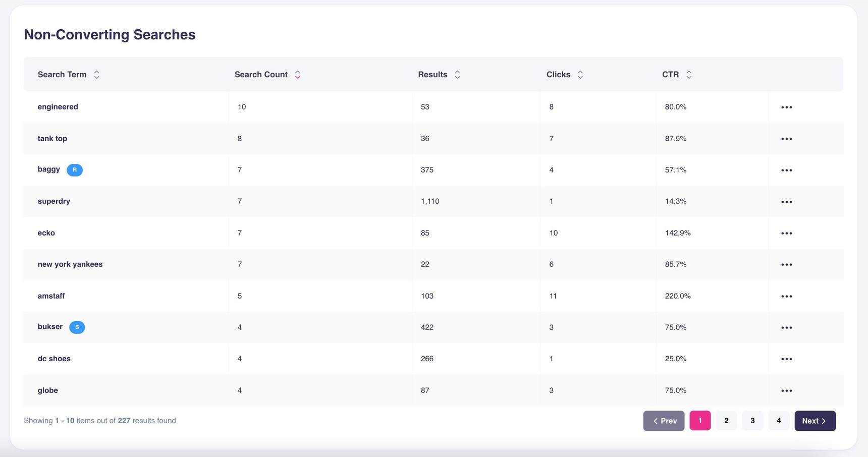Viewport: 868px width, 457px height.
Task: Sort table by Search Count column
Action: click(297, 75)
